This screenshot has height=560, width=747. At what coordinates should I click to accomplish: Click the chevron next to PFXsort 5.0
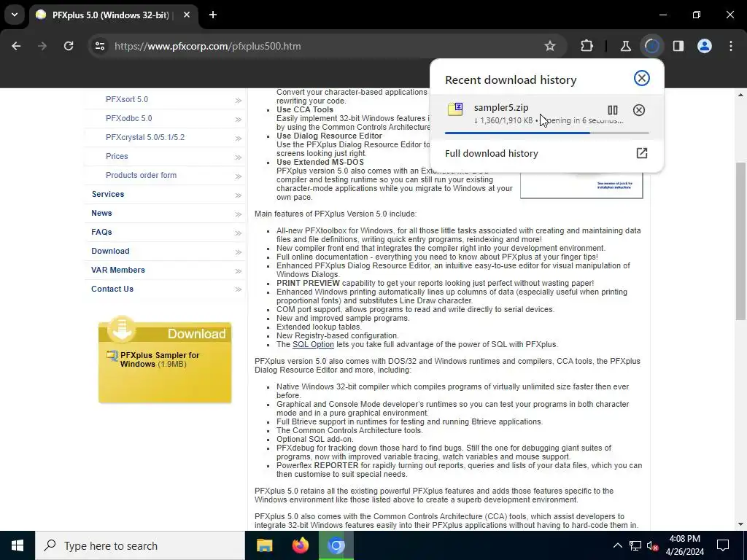pyautogui.click(x=239, y=101)
